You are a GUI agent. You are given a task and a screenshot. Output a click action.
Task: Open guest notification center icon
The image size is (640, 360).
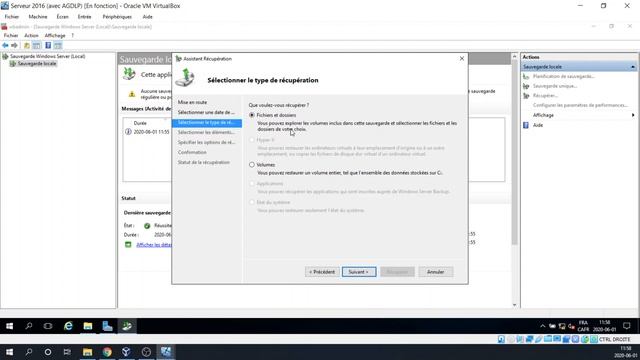[x=627, y=326]
